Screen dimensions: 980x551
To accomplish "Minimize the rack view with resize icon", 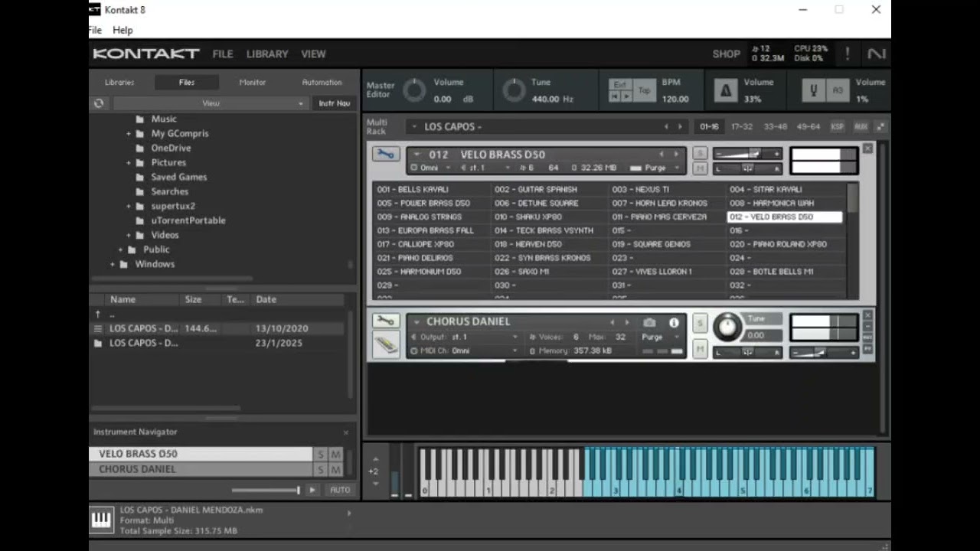I will click(x=880, y=126).
